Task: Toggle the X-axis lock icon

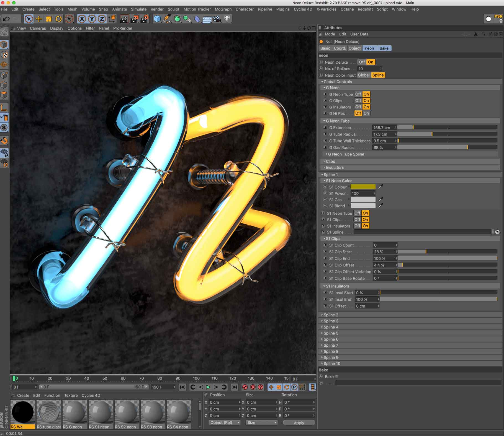Action: pyautogui.click(x=82, y=19)
